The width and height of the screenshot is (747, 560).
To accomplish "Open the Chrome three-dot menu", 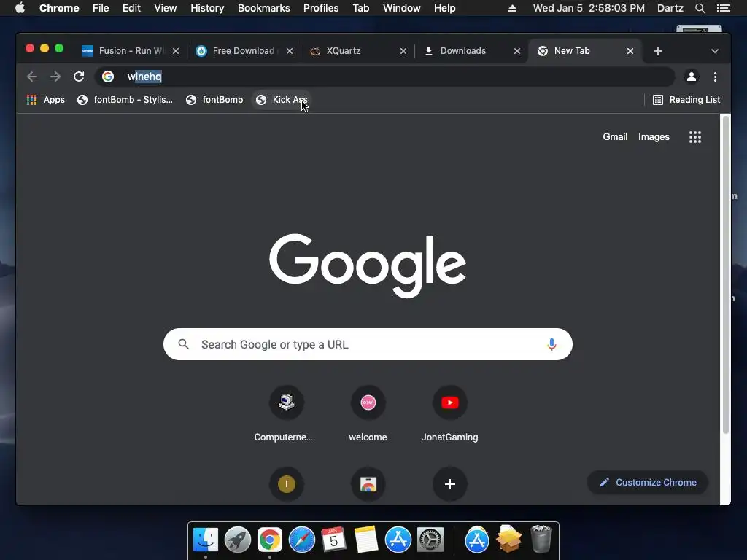I will (x=715, y=77).
